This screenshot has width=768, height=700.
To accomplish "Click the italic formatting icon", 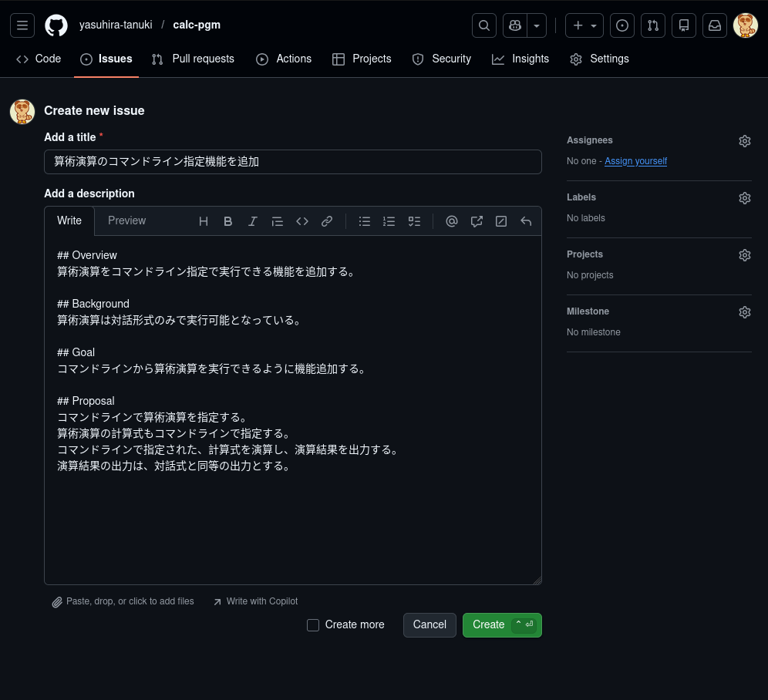I will (253, 221).
